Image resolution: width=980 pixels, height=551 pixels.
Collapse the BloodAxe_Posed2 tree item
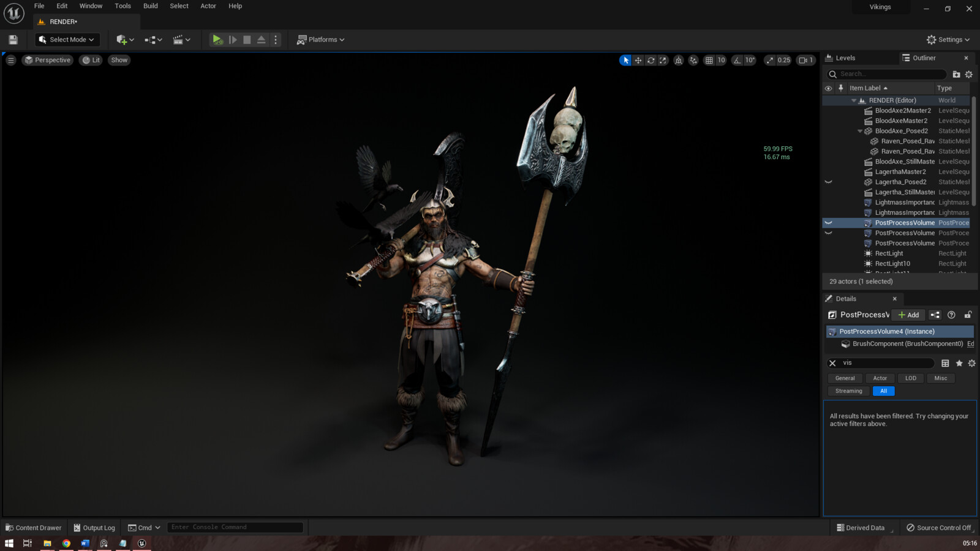(860, 131)
